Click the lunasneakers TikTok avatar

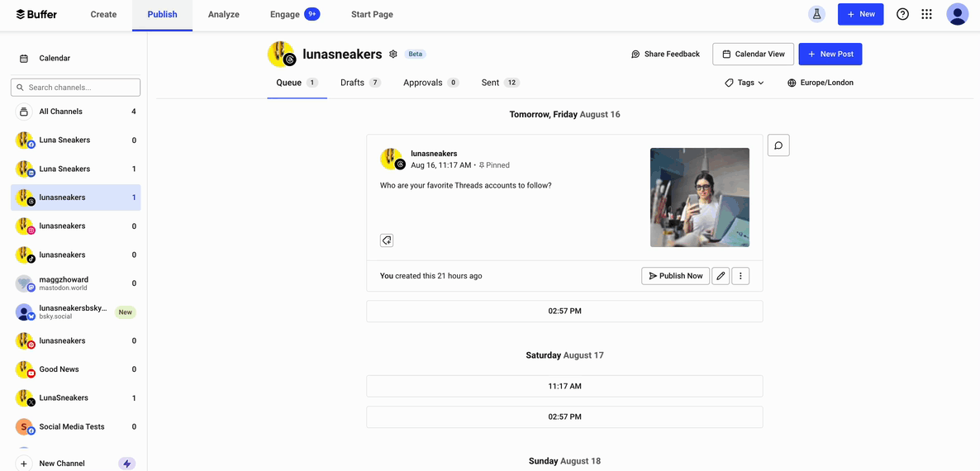[x=24, y=255]
